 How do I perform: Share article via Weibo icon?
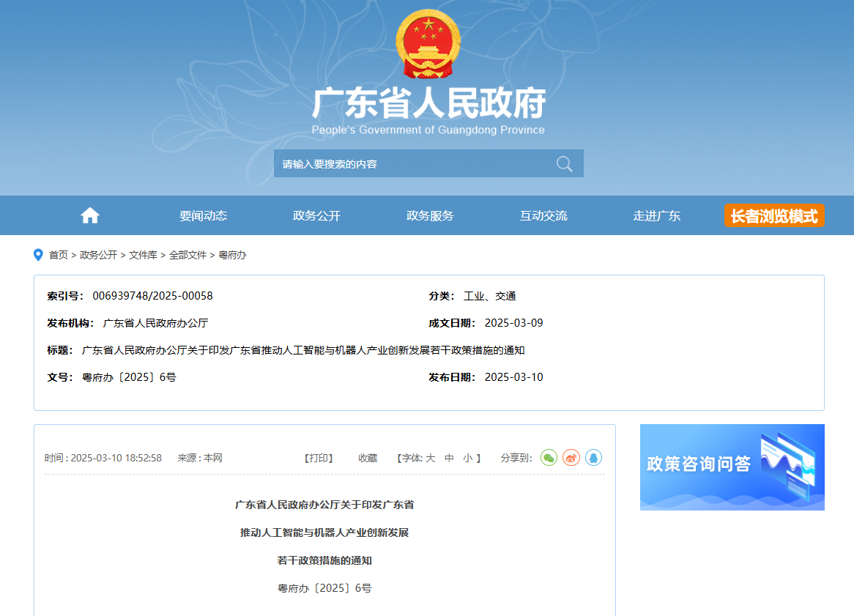[571, 458]
